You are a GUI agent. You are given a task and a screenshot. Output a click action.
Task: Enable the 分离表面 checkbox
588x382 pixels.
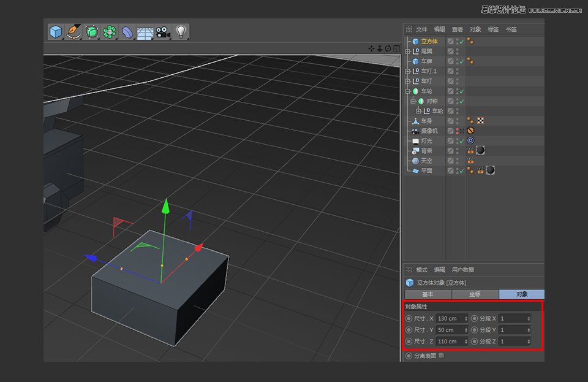pos(440,355)
